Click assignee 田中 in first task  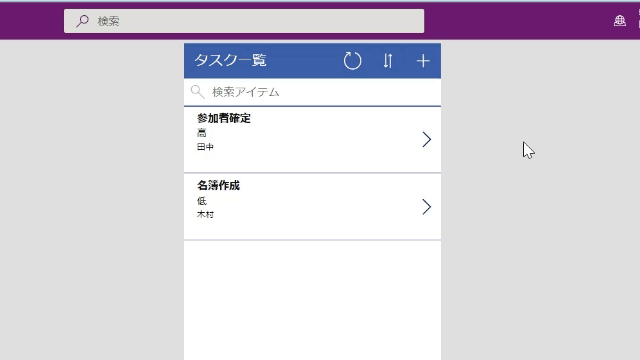pos(205,147)
